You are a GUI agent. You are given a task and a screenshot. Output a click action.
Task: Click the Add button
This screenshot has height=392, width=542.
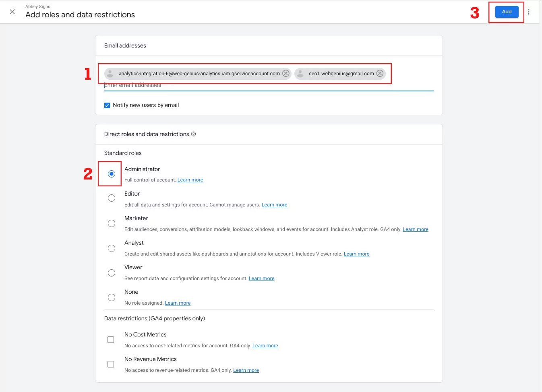click(x=507, y=12)
